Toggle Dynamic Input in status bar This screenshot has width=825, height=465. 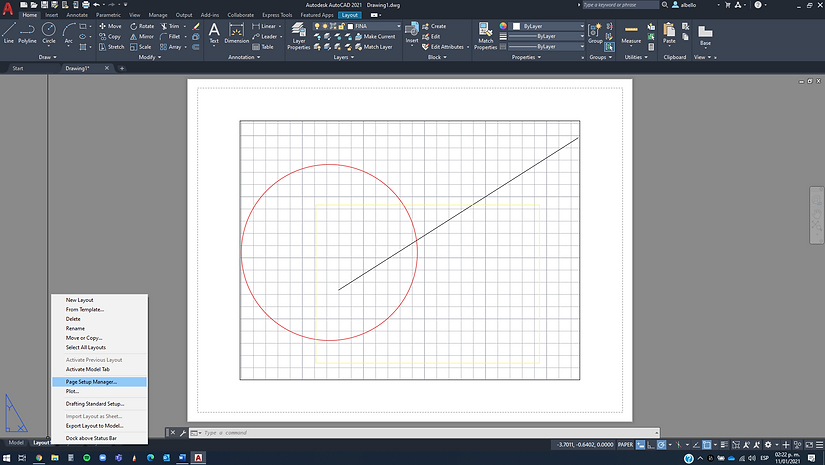(x=640, y=445)
